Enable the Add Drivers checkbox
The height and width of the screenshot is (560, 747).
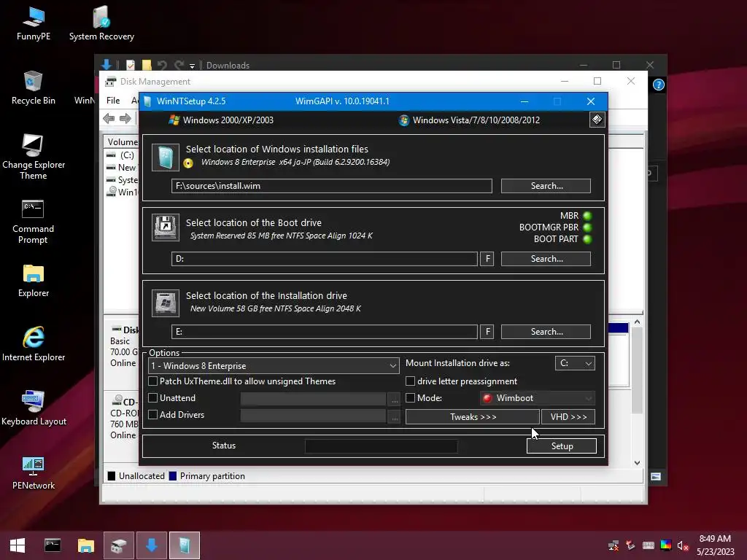click(x=153, y=415)
